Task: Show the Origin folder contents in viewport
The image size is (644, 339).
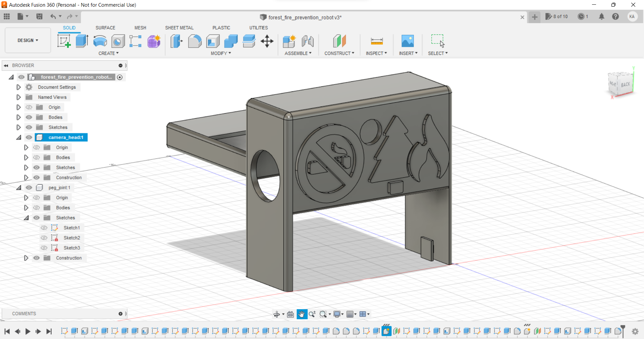Action: (x=29, y=107)
